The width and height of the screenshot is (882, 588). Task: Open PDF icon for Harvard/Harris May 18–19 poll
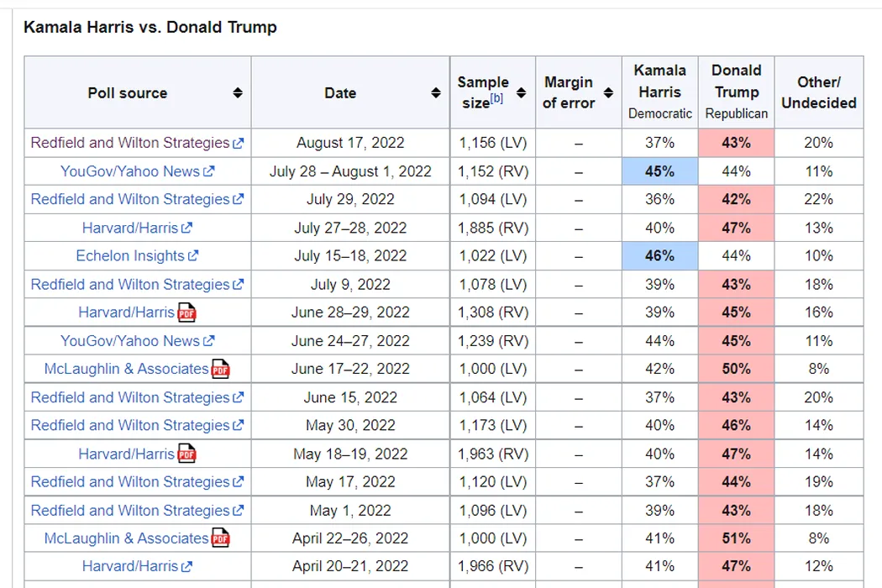(186, 454)
